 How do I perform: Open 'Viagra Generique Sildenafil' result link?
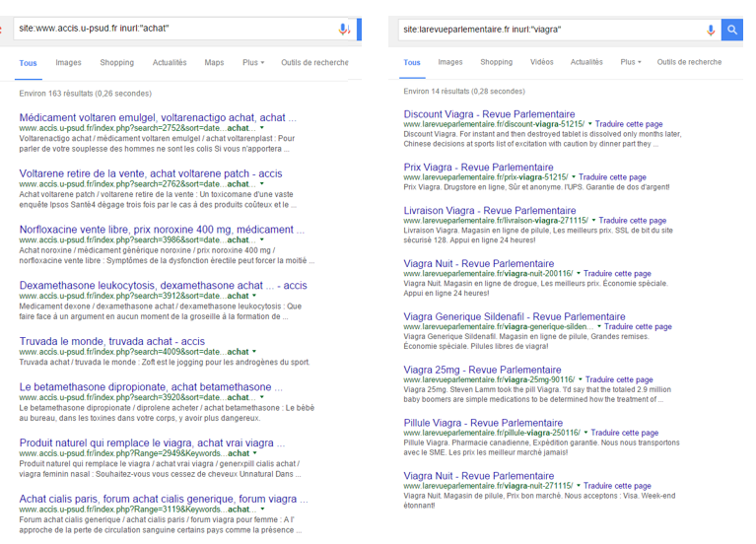coord(515,317)
